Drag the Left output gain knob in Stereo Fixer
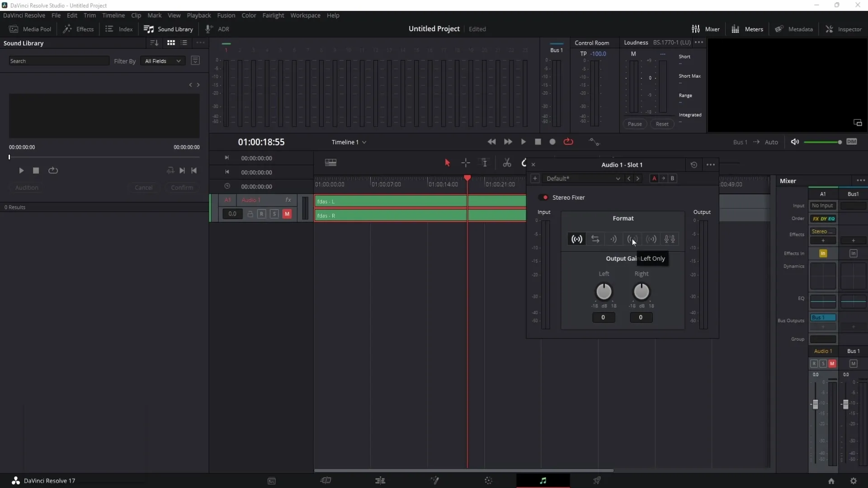 pyautogui.click(x=604, y=291)
